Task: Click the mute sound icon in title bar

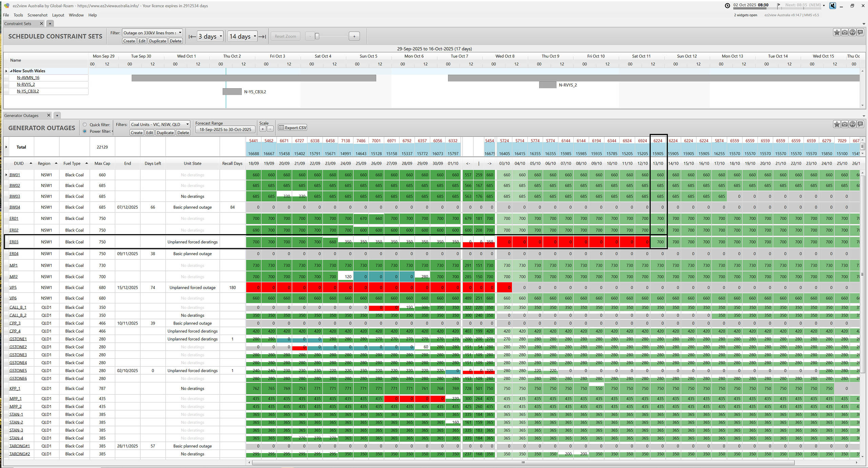Action: [832, 5]
